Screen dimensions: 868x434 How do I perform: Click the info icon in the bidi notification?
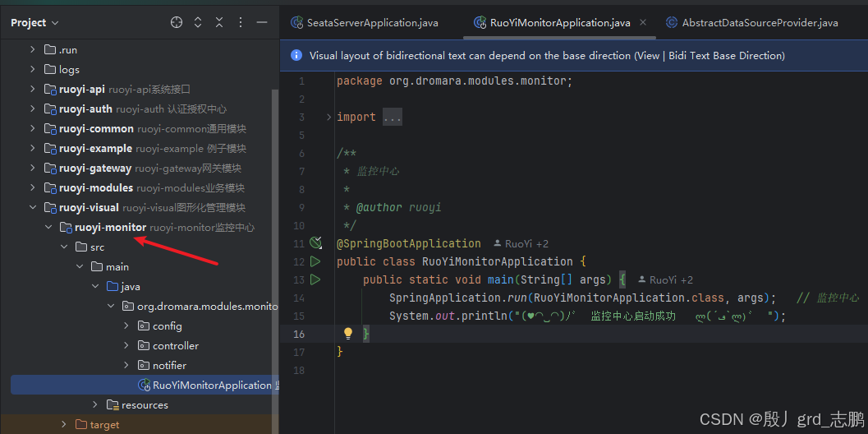296,55
